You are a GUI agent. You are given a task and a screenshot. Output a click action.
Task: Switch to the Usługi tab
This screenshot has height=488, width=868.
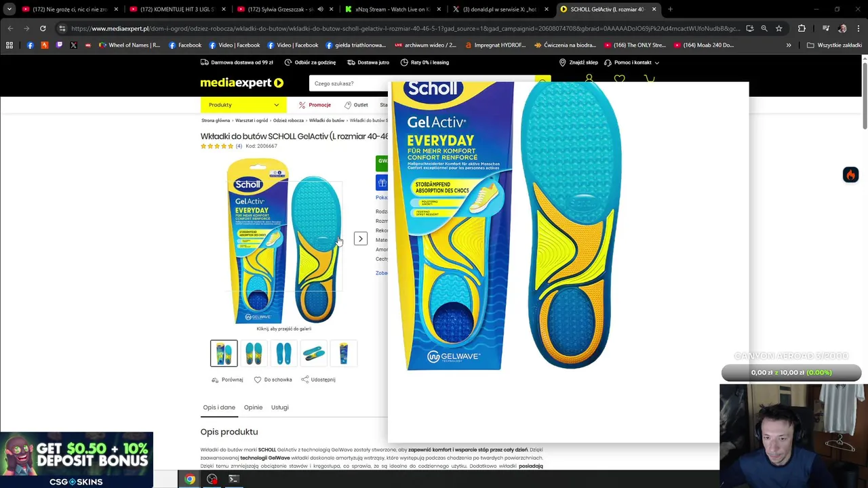[280, 407]
